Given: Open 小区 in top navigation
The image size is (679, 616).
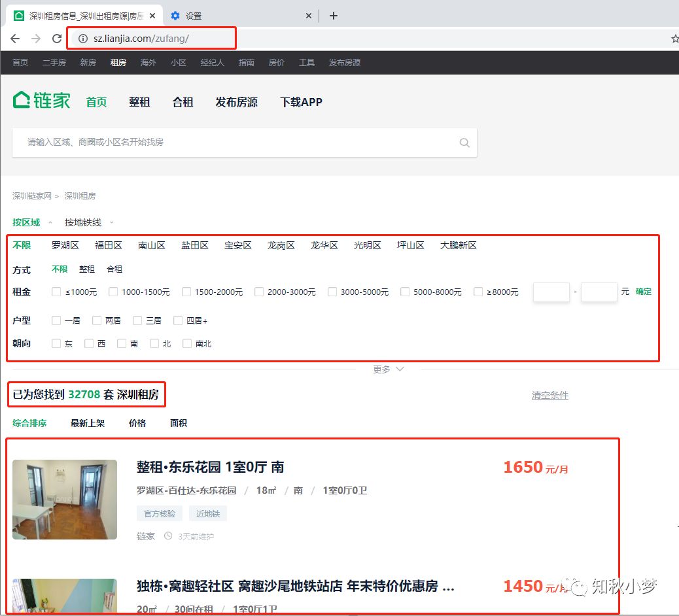Looking at the screenshot, I should pos(179,63).
